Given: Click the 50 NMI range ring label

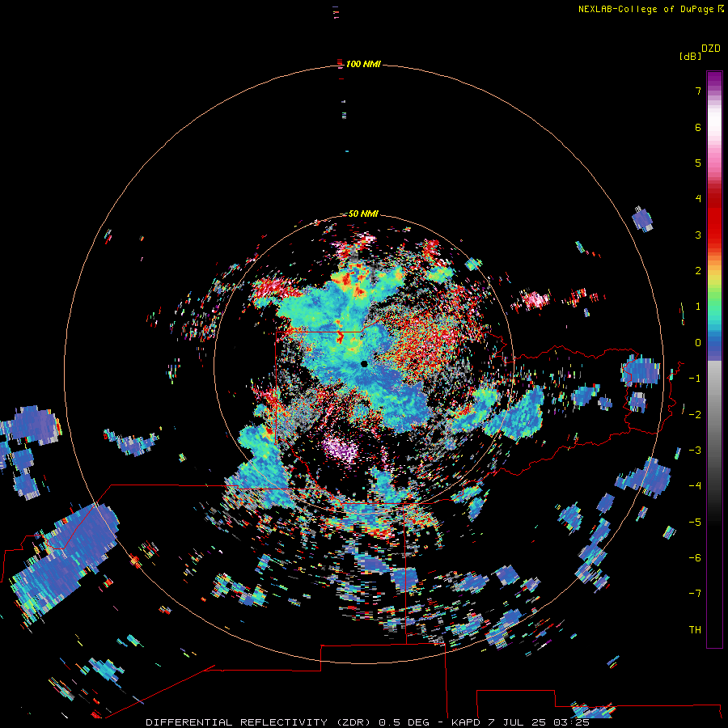Looking at the screenshot, I should pyautogui.click(x=363, y=214).
